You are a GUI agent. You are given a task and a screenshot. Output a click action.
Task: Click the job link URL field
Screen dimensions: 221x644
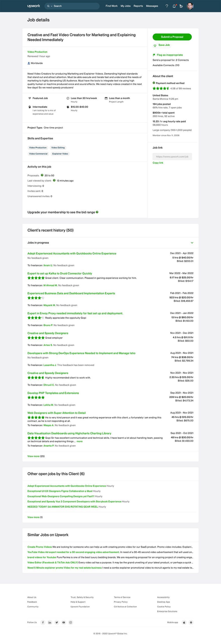[x=172, y=156]
